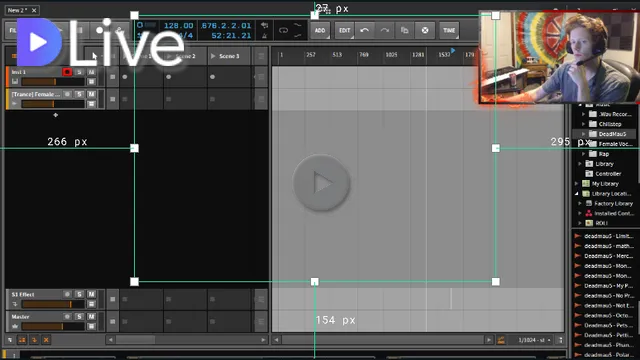Solo the Trance Female track
This screenshot has width=640, height=360.
(x=80, y=94)
